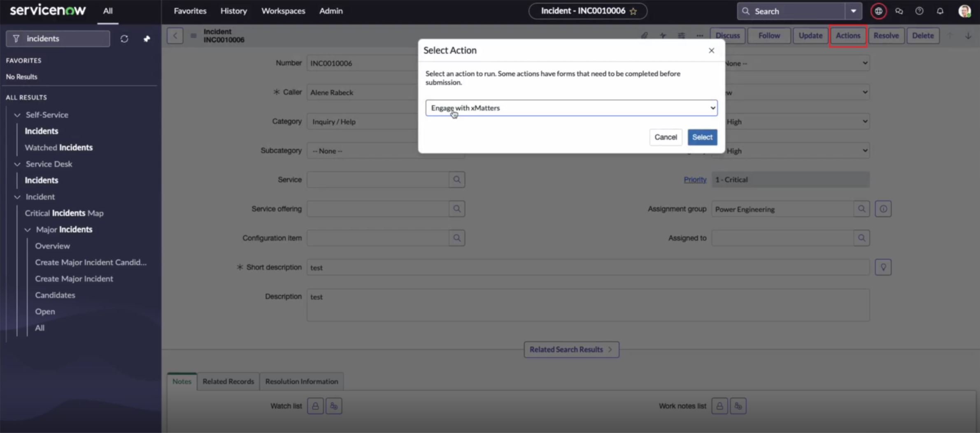Open the more options ellipsis in form header
The image size is (980, 433).
pyautogui.click(x=700, y=36)
